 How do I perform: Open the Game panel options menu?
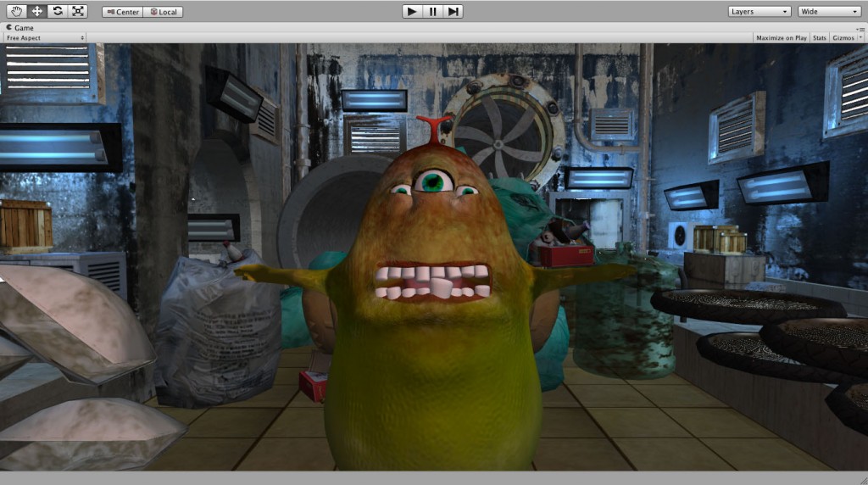coord(861,29)
